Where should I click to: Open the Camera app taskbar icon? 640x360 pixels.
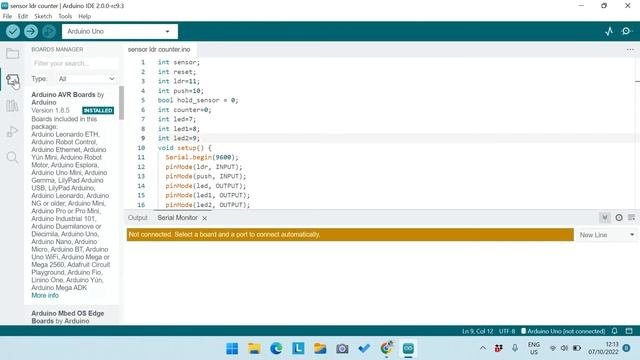pyautogui.click(x=342, y=348)
